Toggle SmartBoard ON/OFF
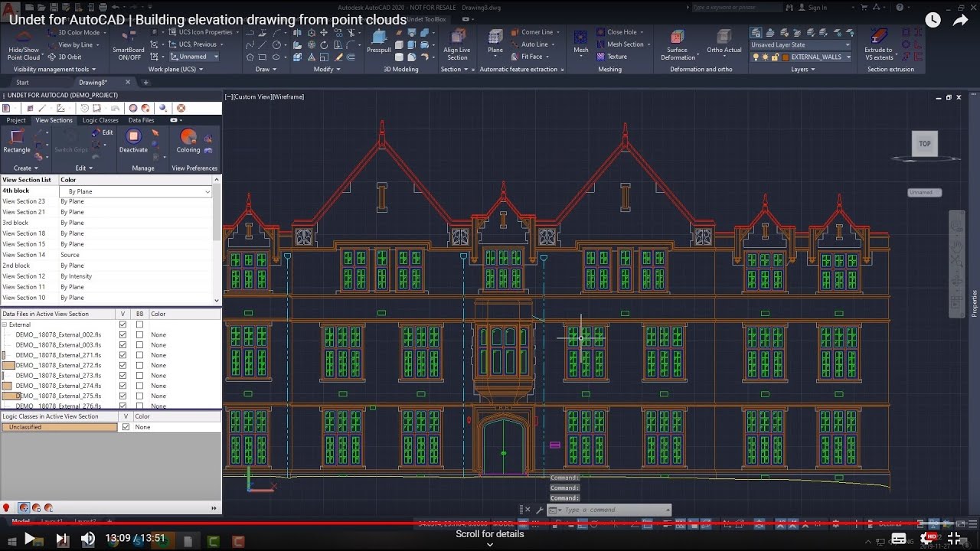This screenshot has width=980, height=551. 129,46
